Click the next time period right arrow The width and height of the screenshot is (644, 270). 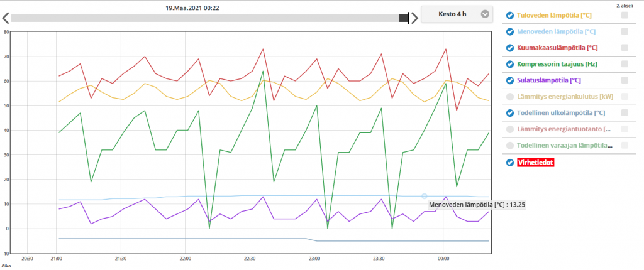click(x=414, y=18)
